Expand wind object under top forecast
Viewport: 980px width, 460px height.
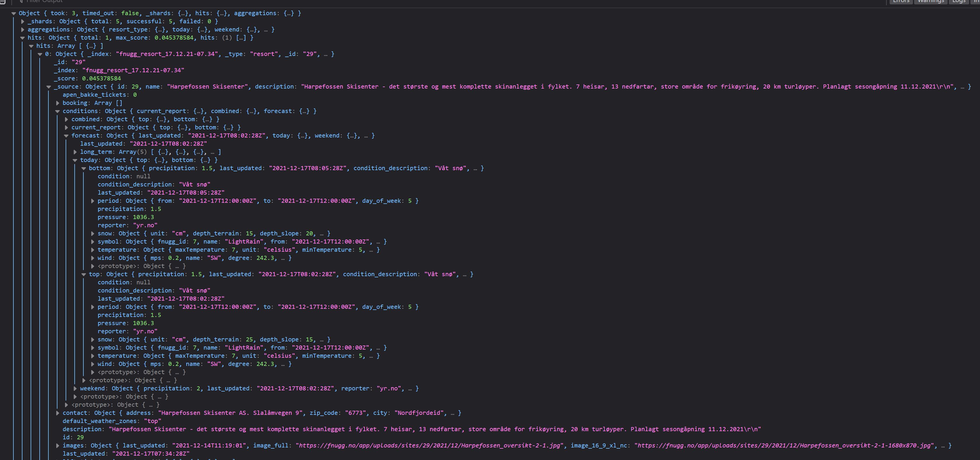point(93,364)
